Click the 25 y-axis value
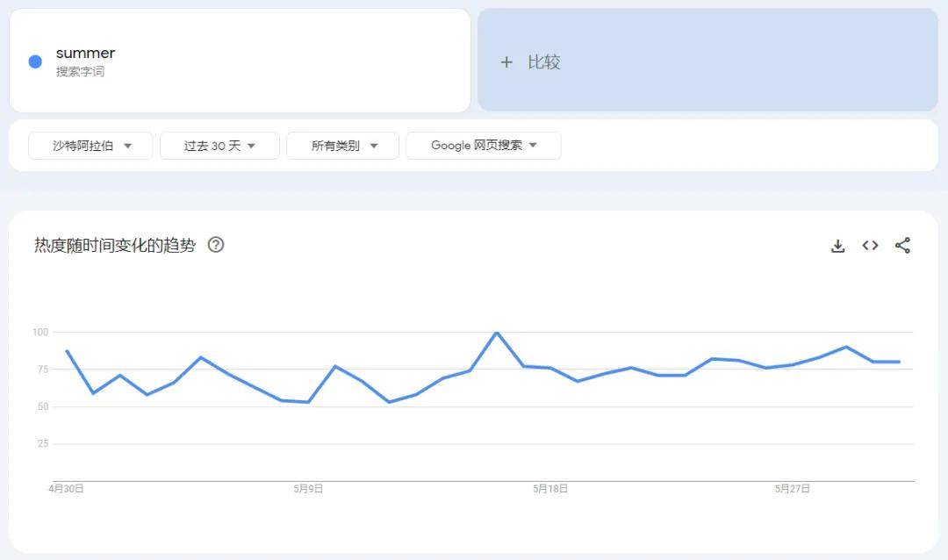 pyautogui.click(x=42, y=444)
